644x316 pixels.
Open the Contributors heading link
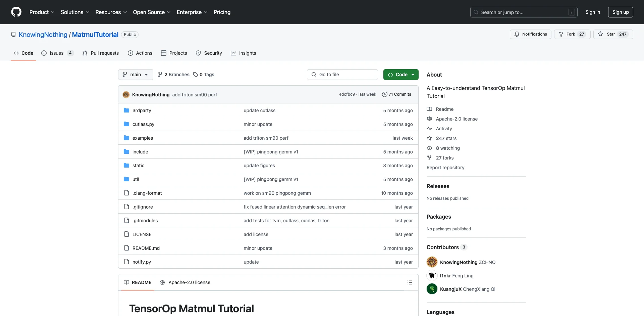pos(446,247)
